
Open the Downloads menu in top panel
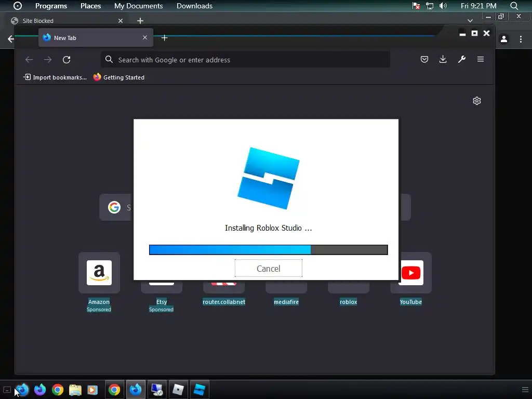coord(194,6)
